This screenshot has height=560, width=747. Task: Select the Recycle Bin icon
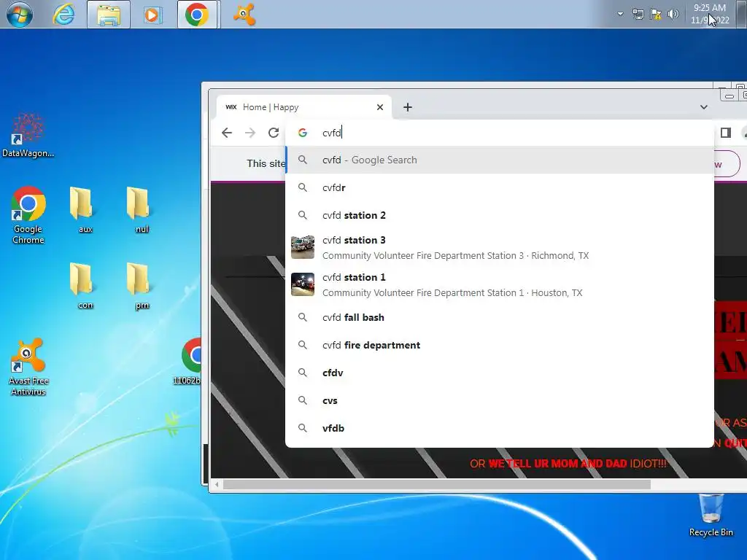pyautogui.click(x=711, y=516)
